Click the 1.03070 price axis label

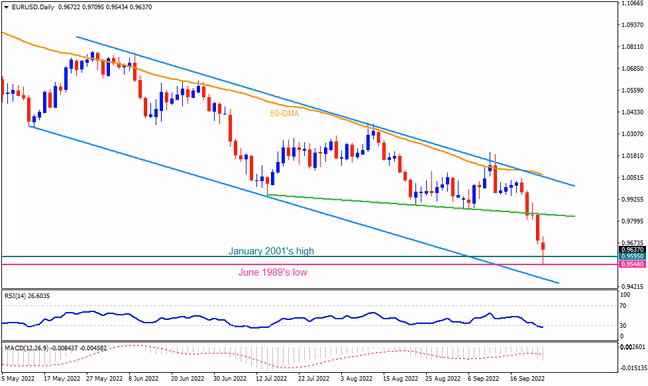point(632,134)
